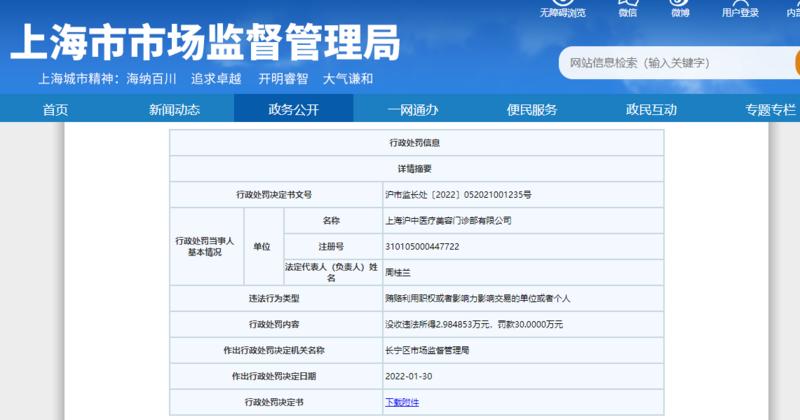Open the 专题专栏 navigation item
This screenshot has width=800, height=420.
[770, 109]
